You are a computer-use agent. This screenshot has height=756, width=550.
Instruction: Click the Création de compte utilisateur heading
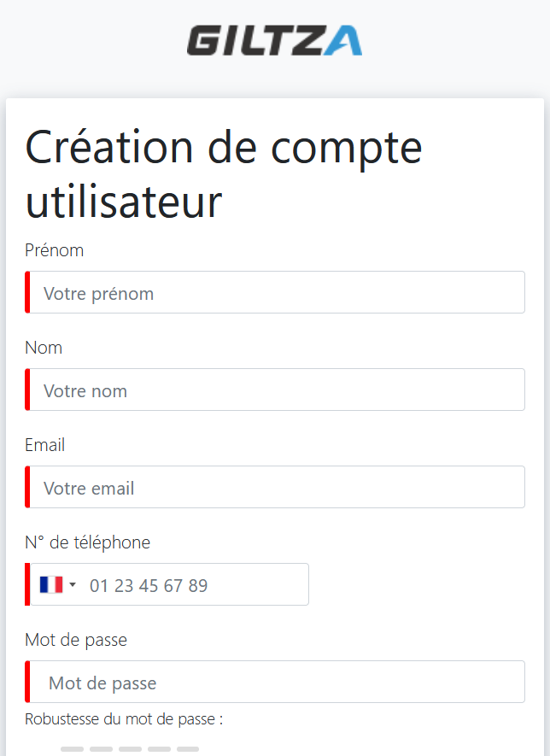tap(224, 174)
